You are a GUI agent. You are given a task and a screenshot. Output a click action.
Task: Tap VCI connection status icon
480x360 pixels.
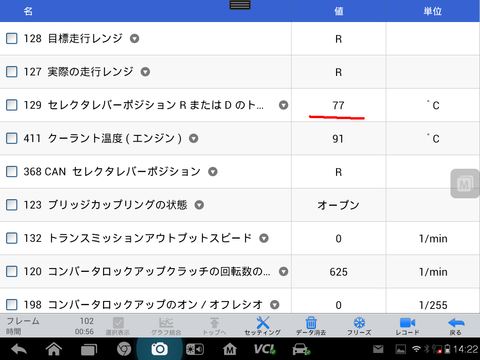click(265, 349)
